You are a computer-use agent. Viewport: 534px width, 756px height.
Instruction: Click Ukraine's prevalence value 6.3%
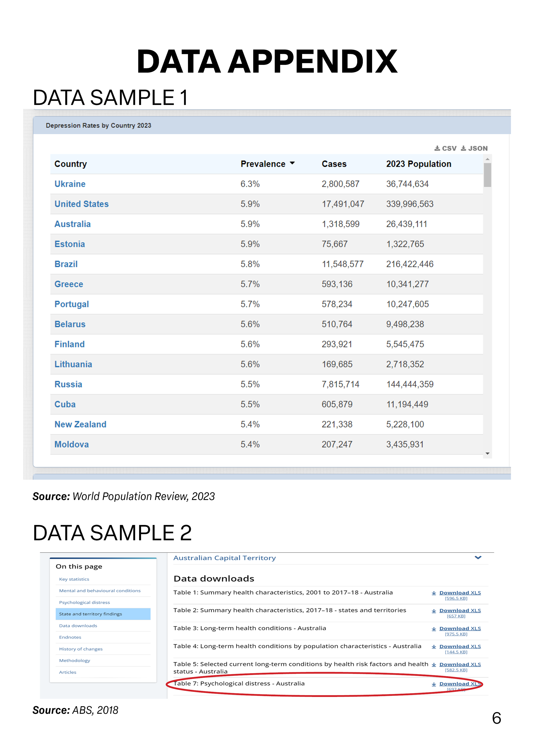click(250, 184)
